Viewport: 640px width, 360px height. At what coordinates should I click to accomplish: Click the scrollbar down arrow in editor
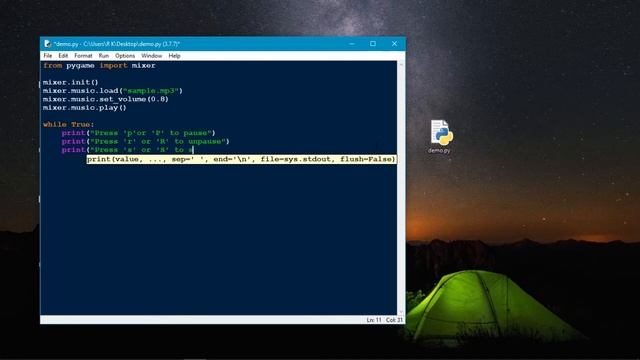401,311
